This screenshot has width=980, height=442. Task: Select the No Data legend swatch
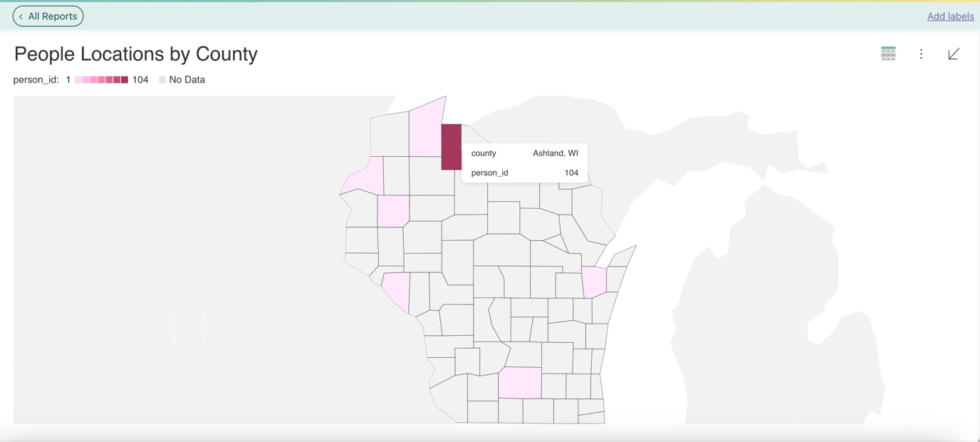162,79
